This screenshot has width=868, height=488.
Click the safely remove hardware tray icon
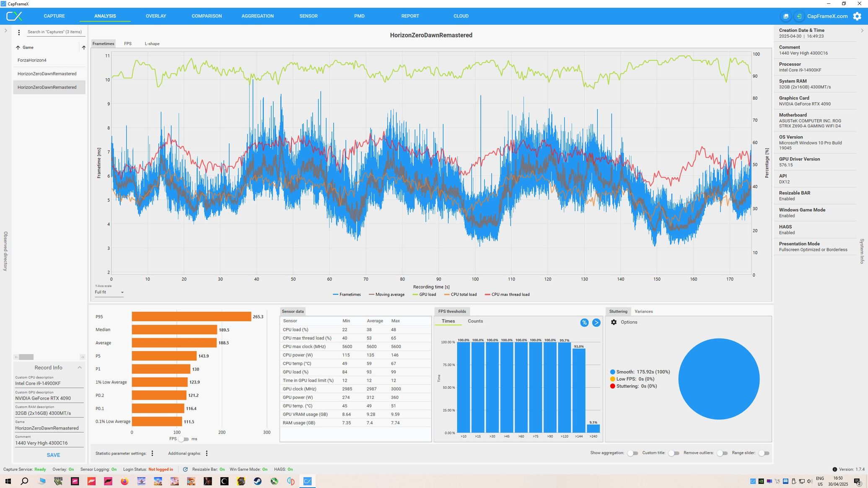[793, 481]
